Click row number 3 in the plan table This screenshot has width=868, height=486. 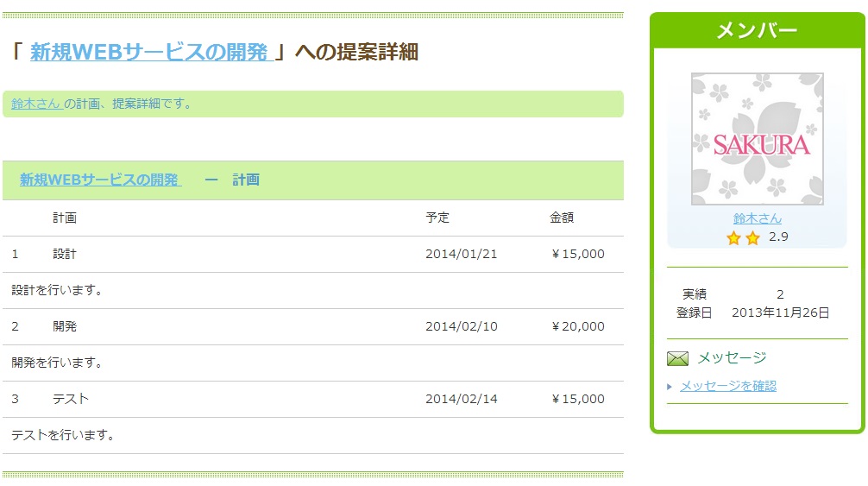15,399
